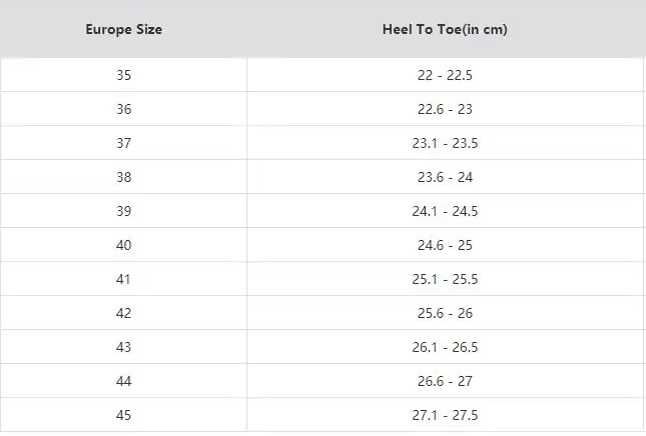Click the 26.6 - 27 measurement cell
The image size is (646, 436).
(444, 381)
